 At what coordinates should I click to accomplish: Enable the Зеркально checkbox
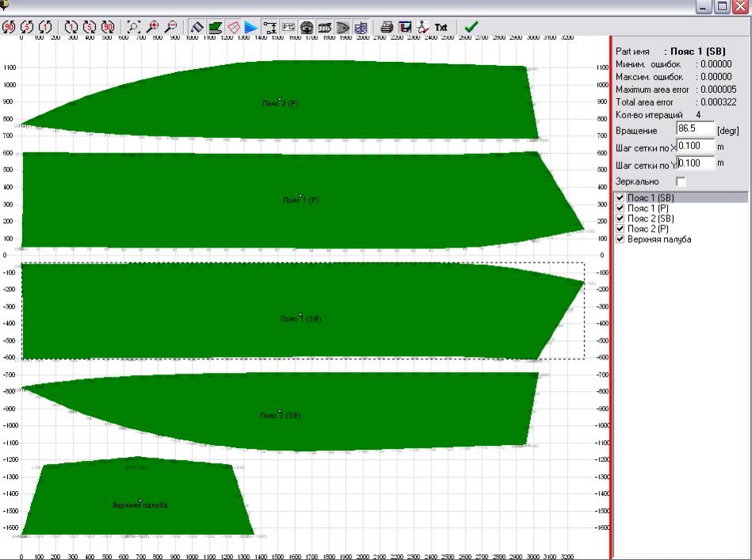click(681, 182)
